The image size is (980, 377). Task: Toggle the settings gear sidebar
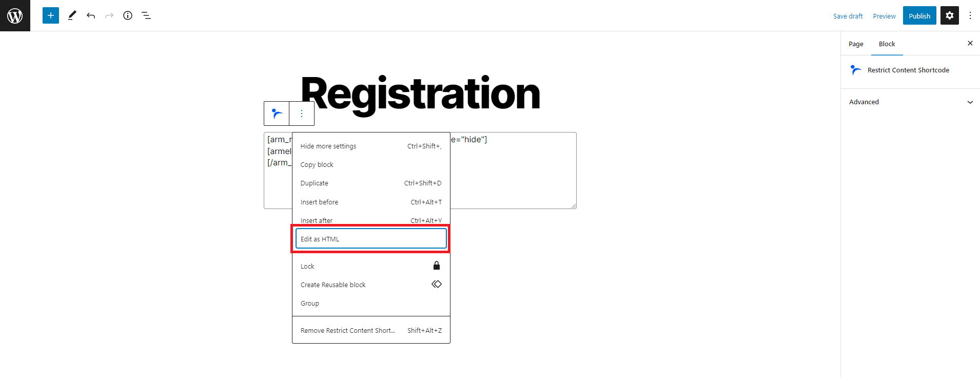[x=950, y=15]
